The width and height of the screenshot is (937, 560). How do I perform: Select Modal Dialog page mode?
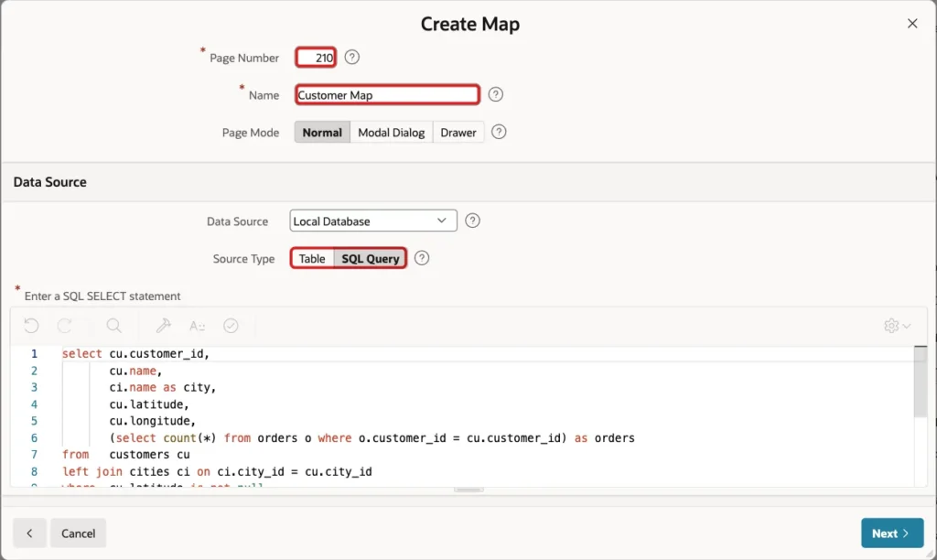(x=392, y=132)
